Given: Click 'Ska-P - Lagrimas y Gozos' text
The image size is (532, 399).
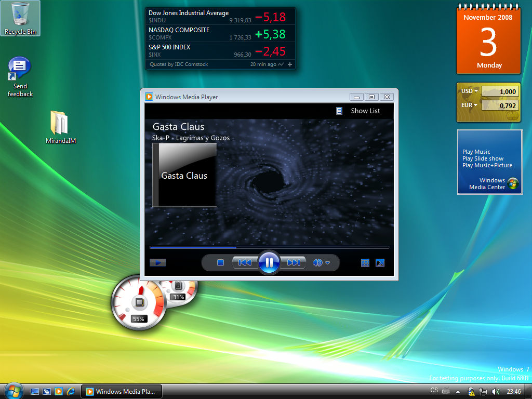Looking at the screenshot, I should [191, 138].
